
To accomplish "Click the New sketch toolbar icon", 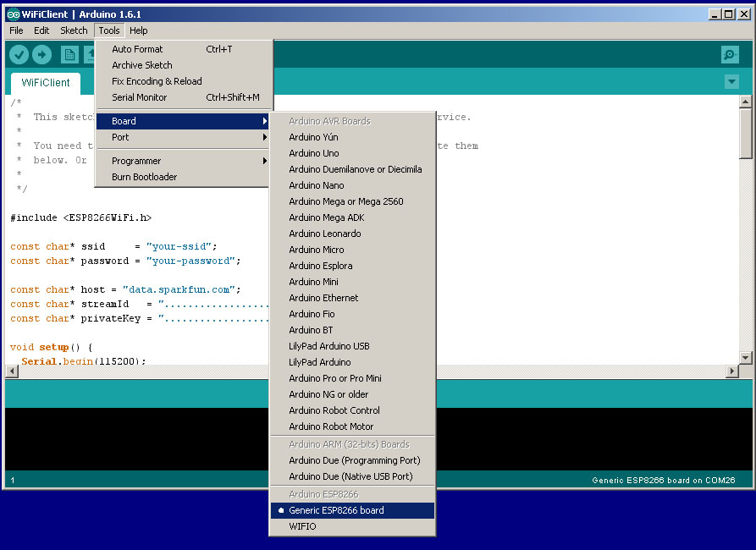I will 69,54.
